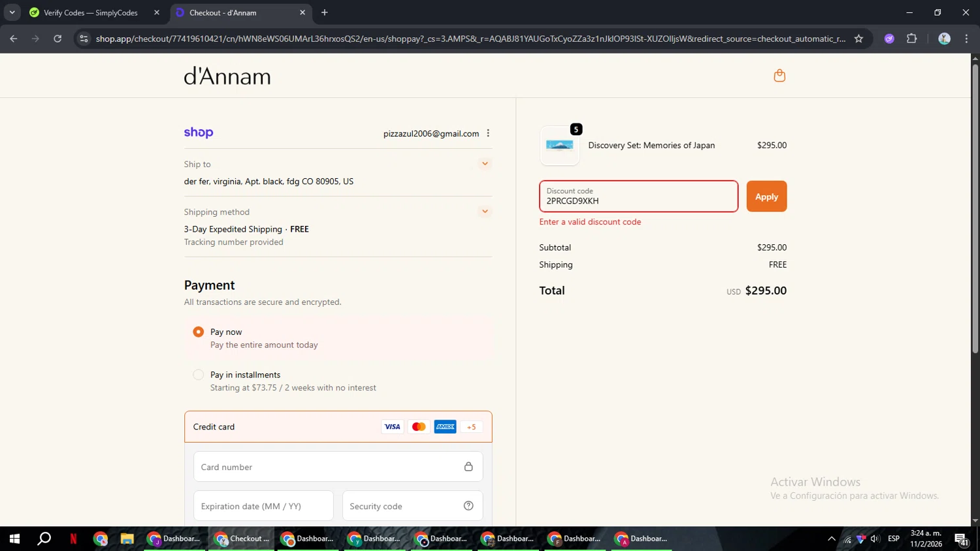Image resolution: width=980 pixels, height=551 pixels.
Task: Select the Checkout - d'Annam tab
Action: 223,12
